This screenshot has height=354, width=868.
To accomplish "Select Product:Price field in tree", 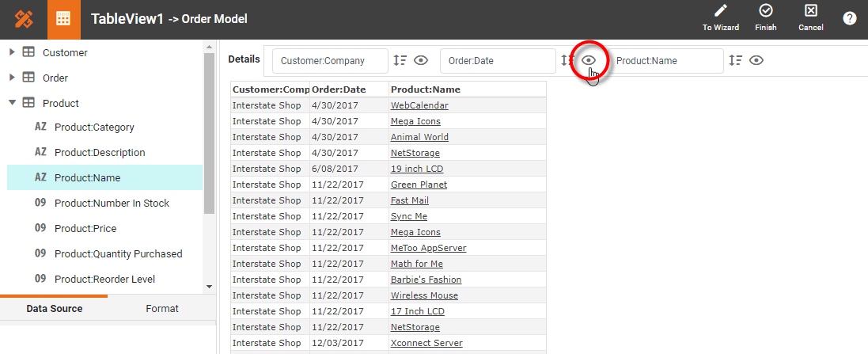I will click(85, 229).
